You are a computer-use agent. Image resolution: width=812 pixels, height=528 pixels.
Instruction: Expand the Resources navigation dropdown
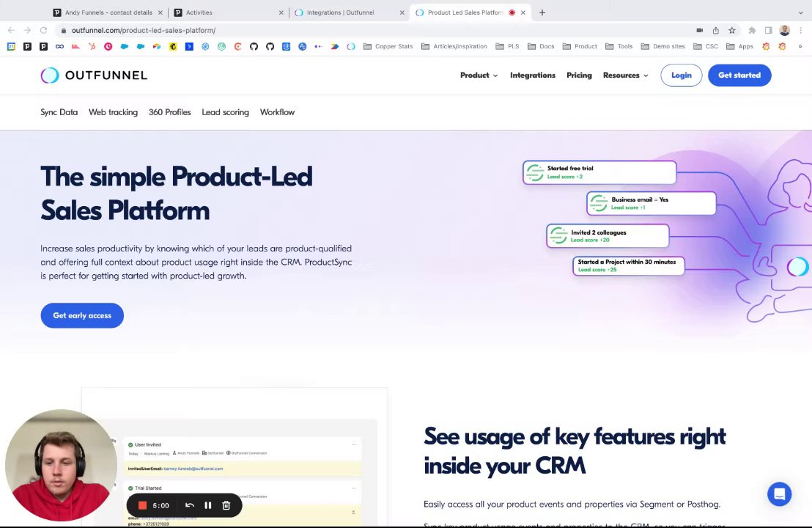point(626,75)
